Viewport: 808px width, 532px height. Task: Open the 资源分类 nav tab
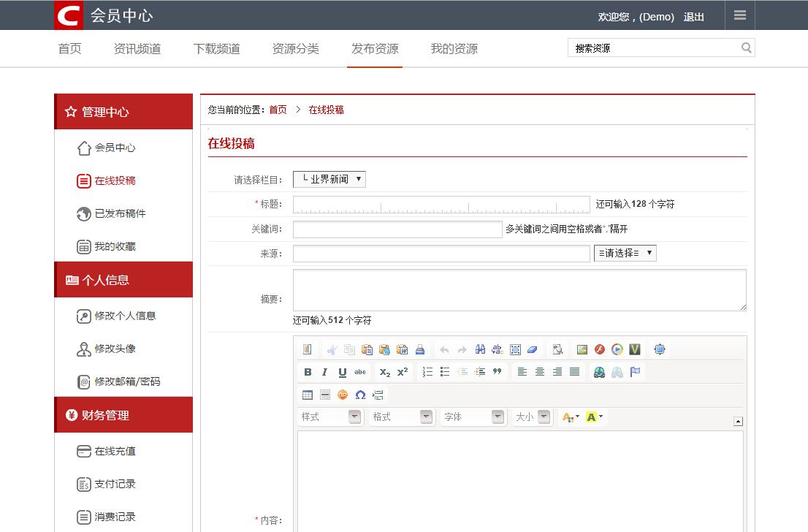[296, 49]
